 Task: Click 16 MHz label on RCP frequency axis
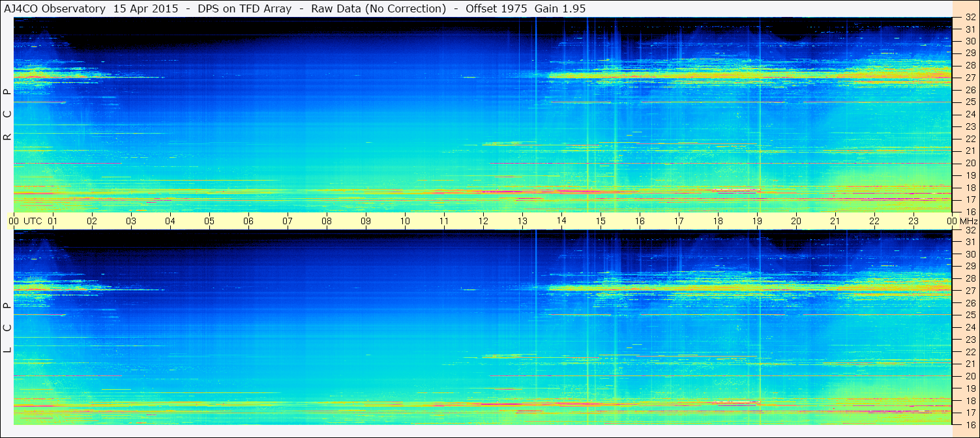tap(970, 212)
